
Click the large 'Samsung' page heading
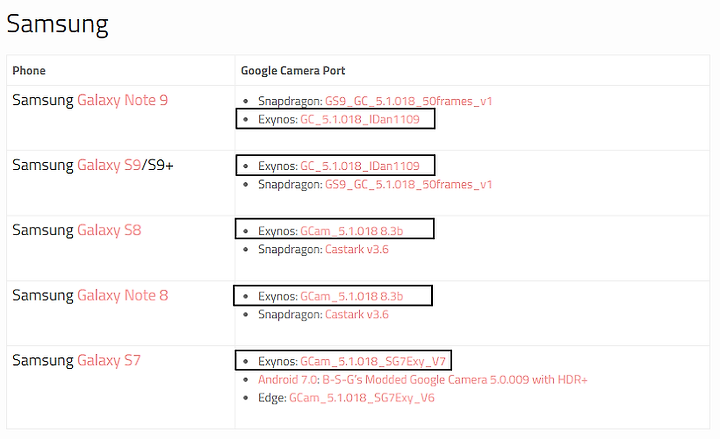[57, 24]
